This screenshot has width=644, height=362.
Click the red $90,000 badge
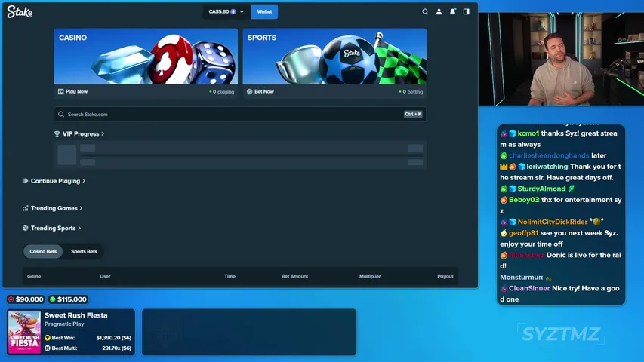click(x=26, y=299)
